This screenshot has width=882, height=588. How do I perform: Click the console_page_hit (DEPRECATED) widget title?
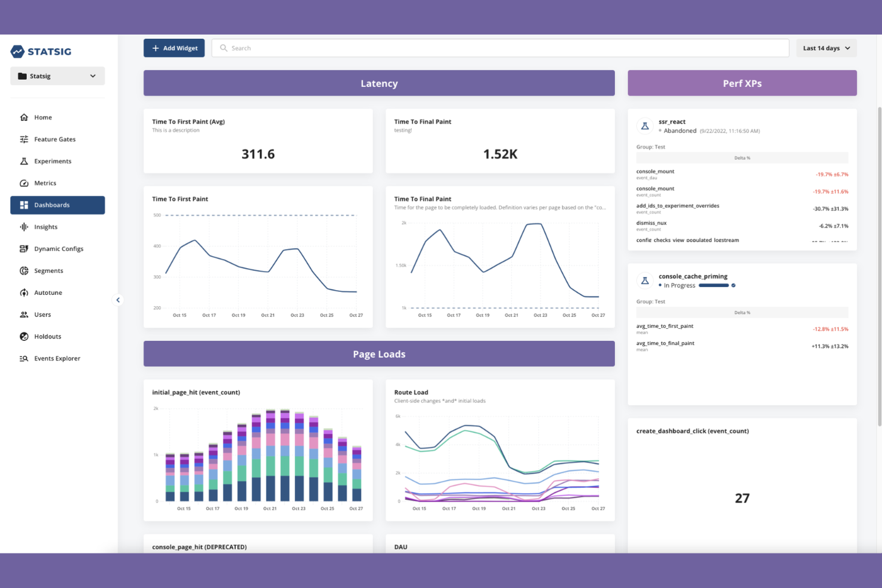tap(199, 547)
